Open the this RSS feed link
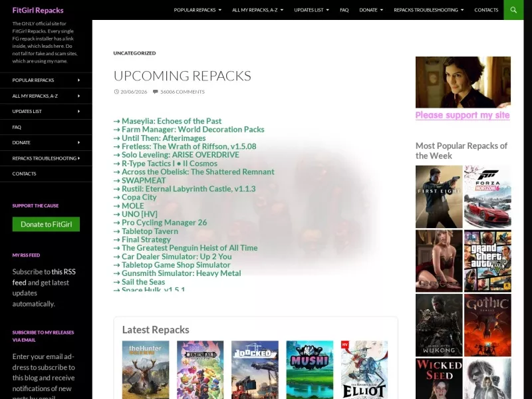Image resolution: width=532 pixels, height=399 pixels. coord(44,277)
